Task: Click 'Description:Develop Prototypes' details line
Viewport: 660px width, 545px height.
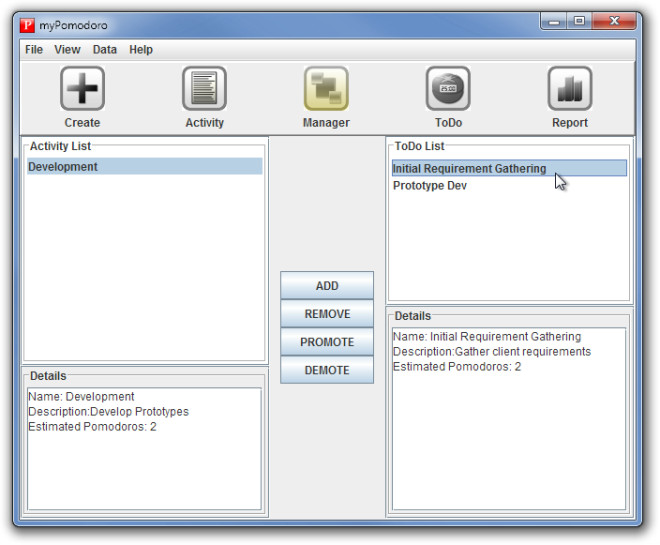Action: click(x=109, y=412)
